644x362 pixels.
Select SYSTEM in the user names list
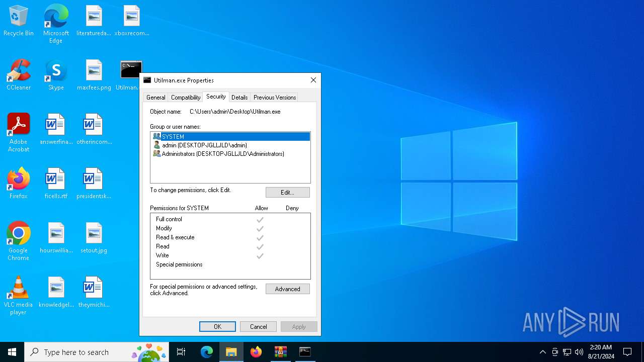[x=230, y=137]
